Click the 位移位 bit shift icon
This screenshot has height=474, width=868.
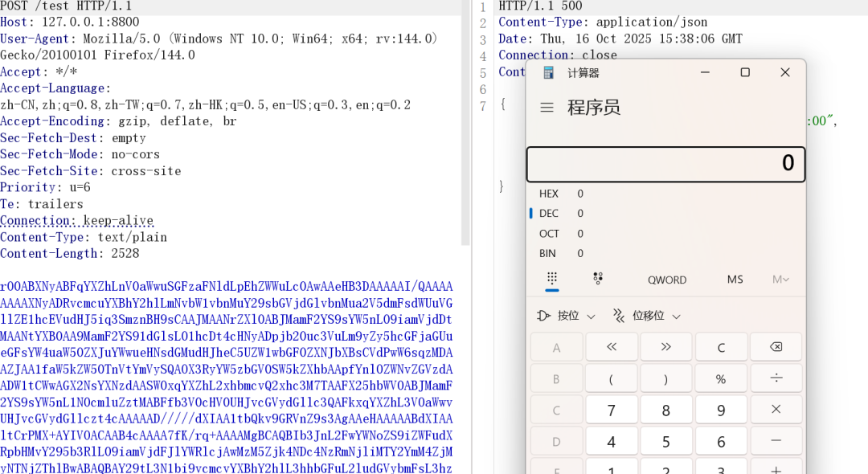click(x=618, y=315)
